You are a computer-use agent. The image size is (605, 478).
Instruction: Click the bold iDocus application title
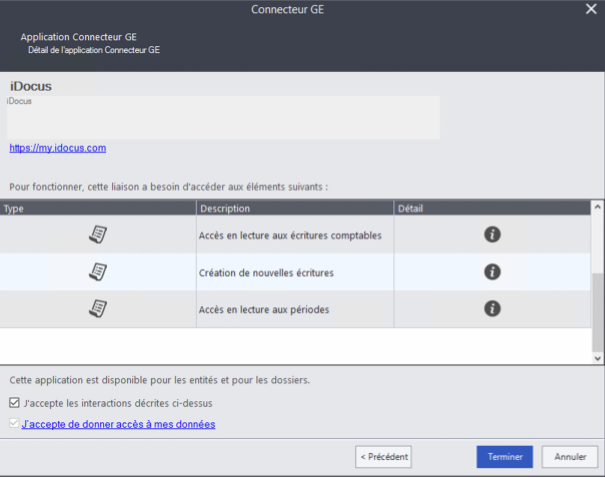[30, 86]
